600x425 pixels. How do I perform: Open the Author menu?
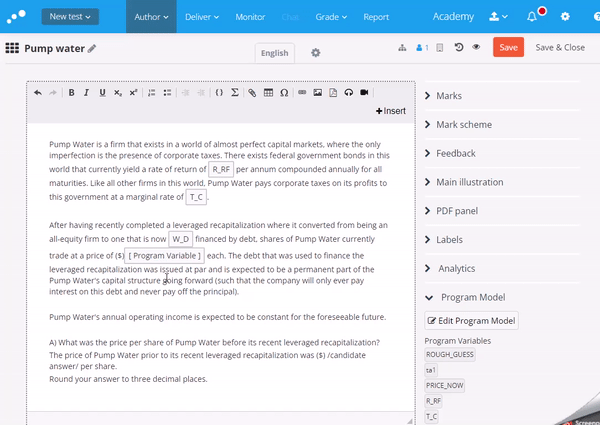click(x=151, y=17)
